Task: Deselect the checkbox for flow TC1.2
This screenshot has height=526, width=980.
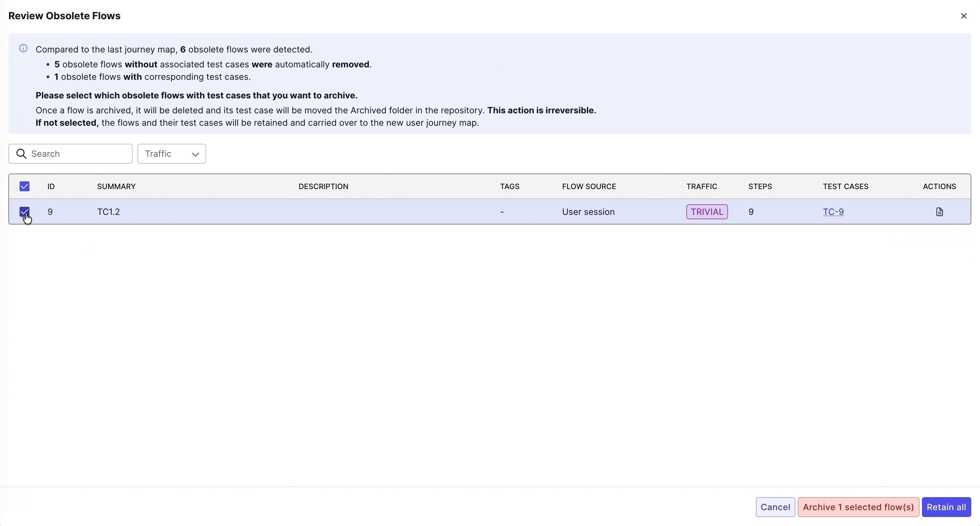Action: click(x=24, y=212)
